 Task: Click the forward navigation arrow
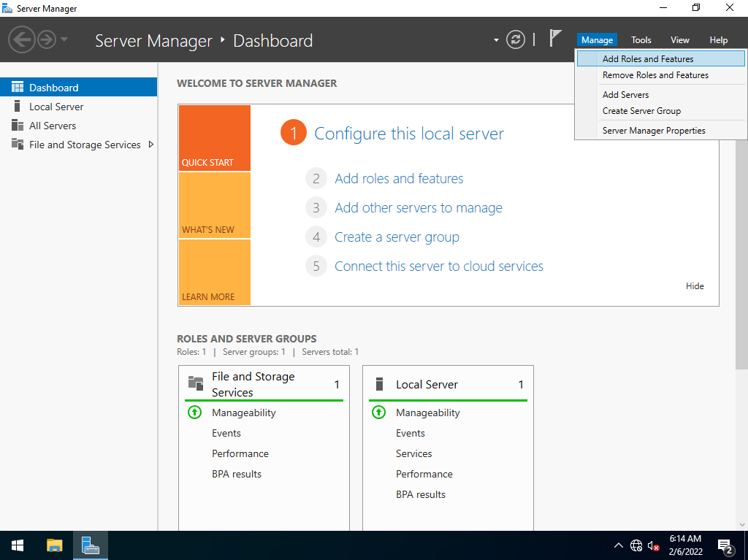coord(47,39)
